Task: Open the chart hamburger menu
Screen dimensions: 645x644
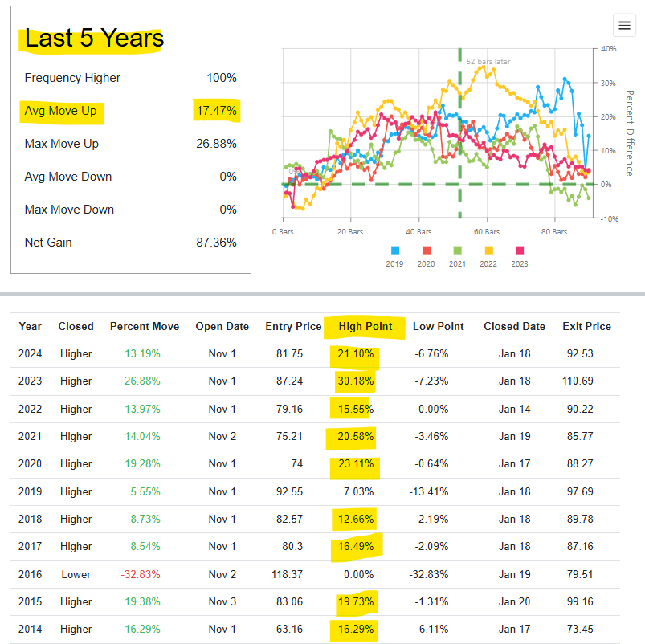Action: (624, 26)
